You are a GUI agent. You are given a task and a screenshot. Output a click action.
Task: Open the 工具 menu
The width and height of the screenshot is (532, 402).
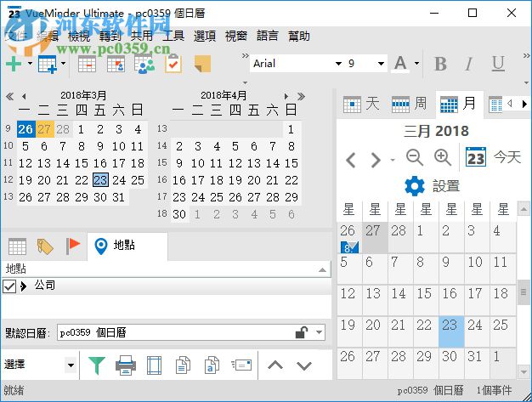(173, 36)
